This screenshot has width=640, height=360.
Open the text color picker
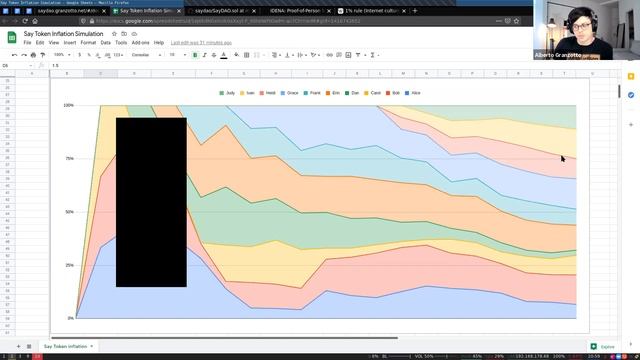(x=224, y=55)
